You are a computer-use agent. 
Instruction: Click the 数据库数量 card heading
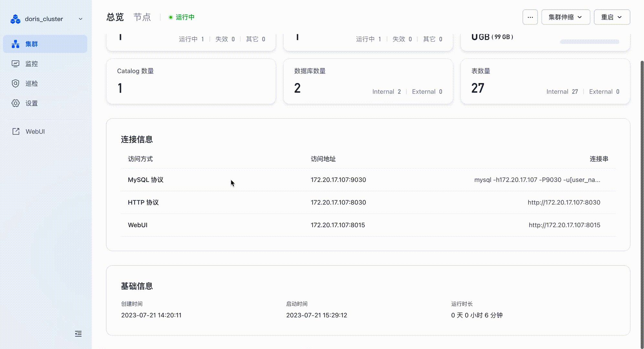coord(310,71)
